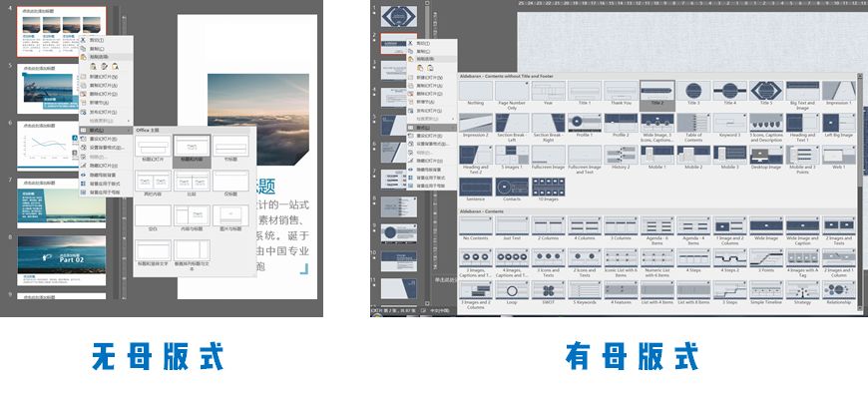Apply the Left Big Image layout

(x=839, y=126)
